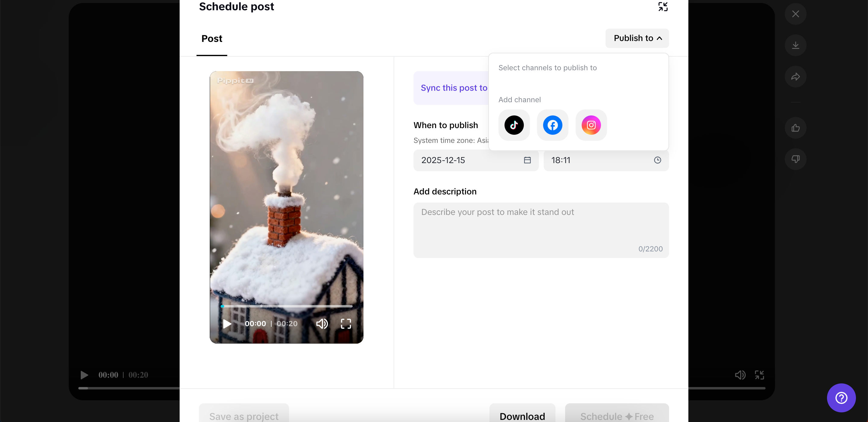Add Facebook as a publishing channel
This screenshot has height=422, width=868.
(x=552, y=125)
